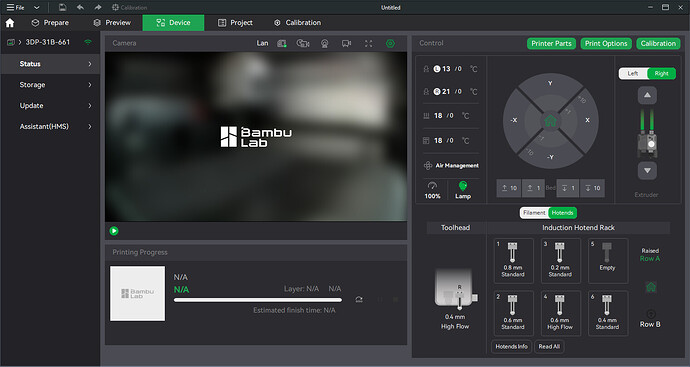Move toolhead in X direction

coord(587,120)
